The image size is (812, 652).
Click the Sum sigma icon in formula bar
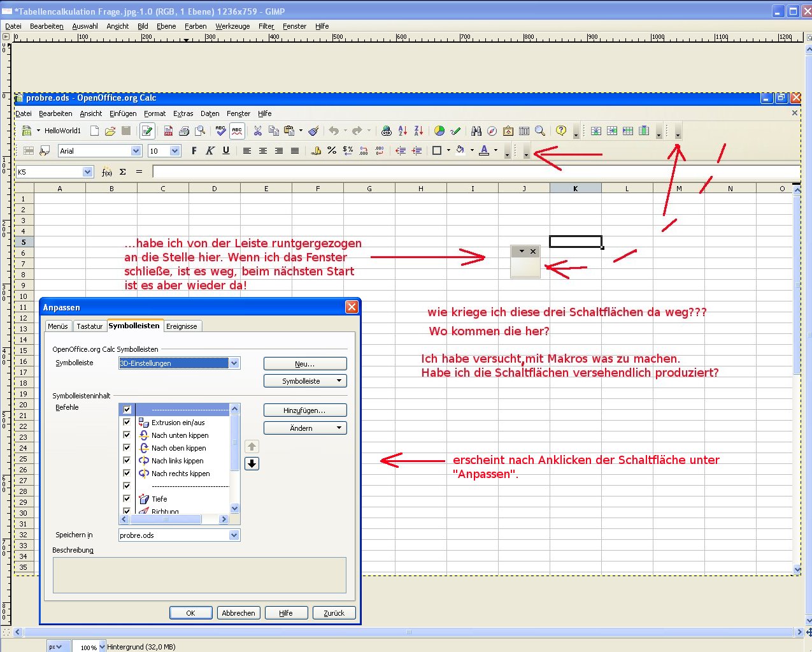click(x=122, y=171)
